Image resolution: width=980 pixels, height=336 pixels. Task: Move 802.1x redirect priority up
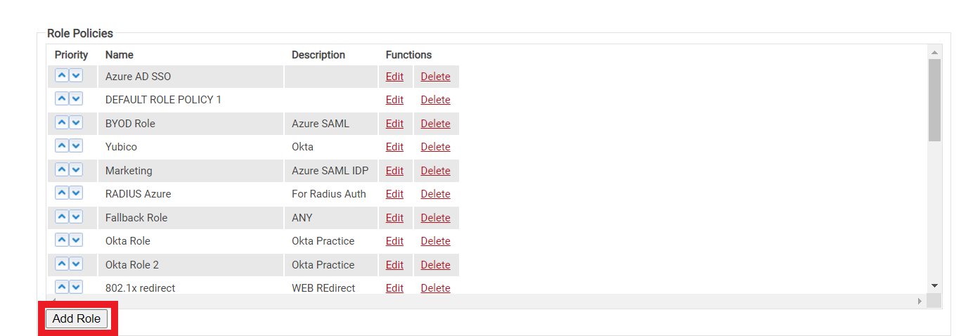[x=62, y=287]
